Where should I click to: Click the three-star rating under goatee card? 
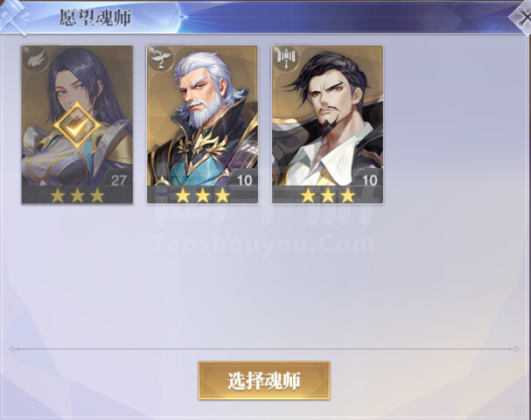coord(328,195)
